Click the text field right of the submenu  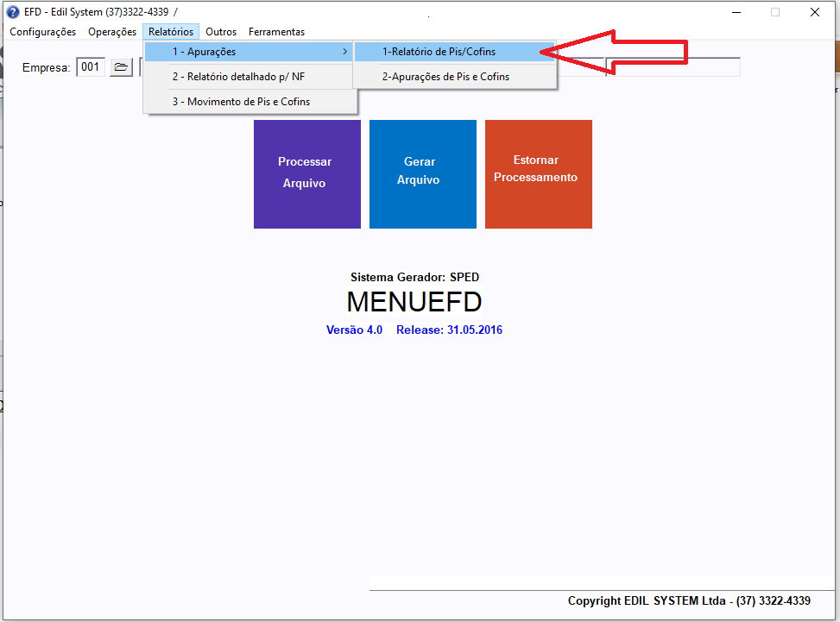673,67
